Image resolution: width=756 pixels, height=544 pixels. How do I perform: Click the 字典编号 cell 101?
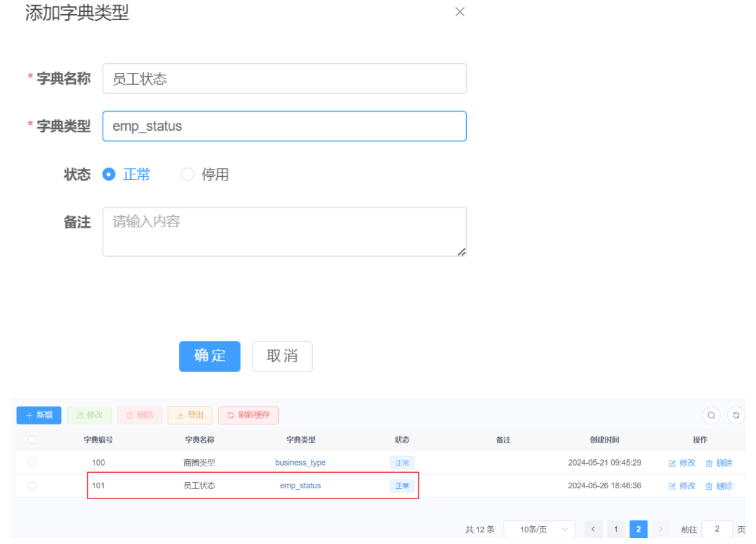pyautogui.click(x=98, y=486)
